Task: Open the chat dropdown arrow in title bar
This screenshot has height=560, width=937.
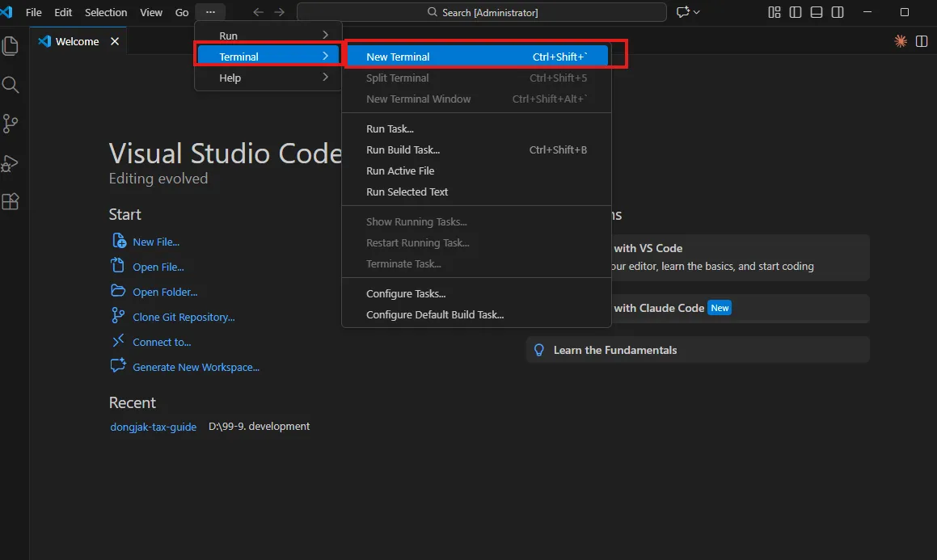Action: pyautogui.click(x=697, y=12)
